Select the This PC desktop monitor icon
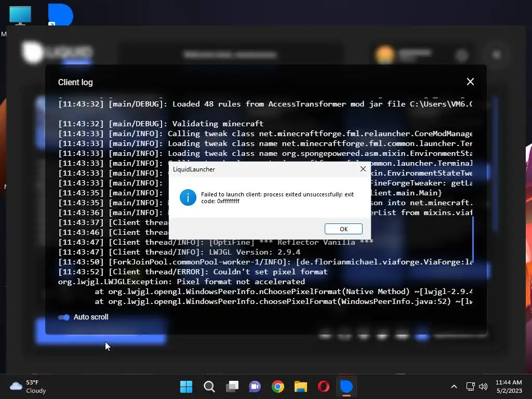This screenshot has height=399, width=532. tap(20, 15)
